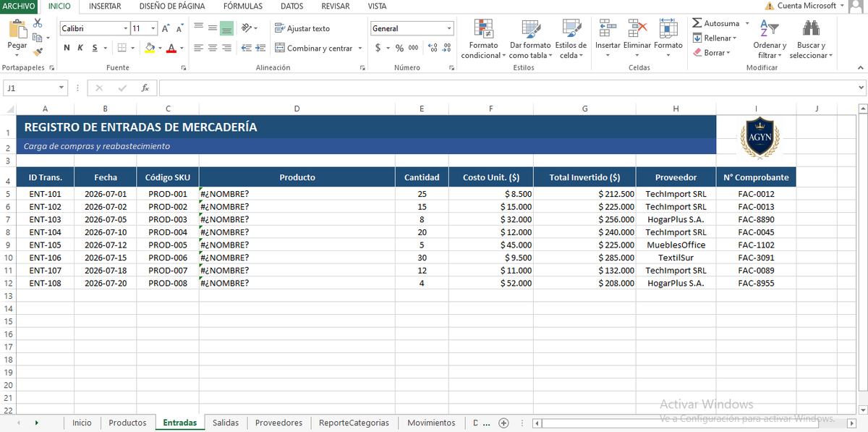This screenshot has width=868, height=432.
Task: Toggle Ajustar texto wrap text
Action: 302,28
